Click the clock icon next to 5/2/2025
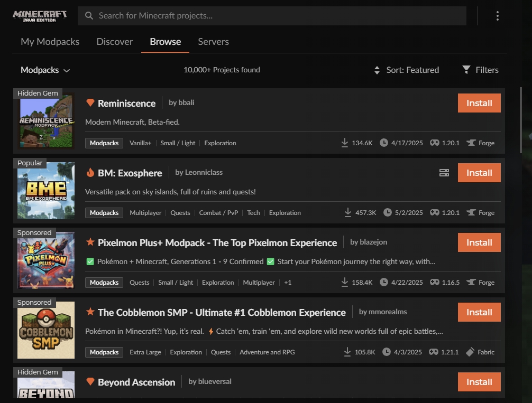The width and height of the screenshot is (532, 403). (x=388, y=212)
